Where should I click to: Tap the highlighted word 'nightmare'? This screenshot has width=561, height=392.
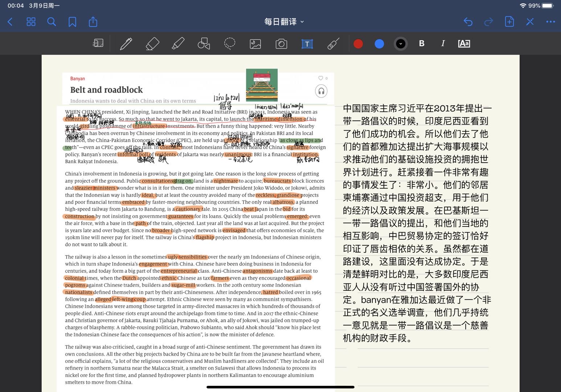click(x=225, y=181)
